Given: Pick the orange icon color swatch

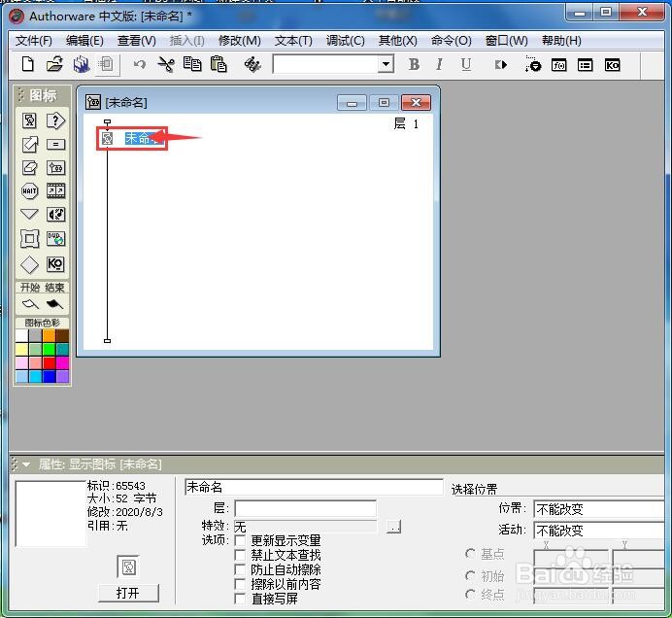Looking at the screenshot, I should (50, 336).
